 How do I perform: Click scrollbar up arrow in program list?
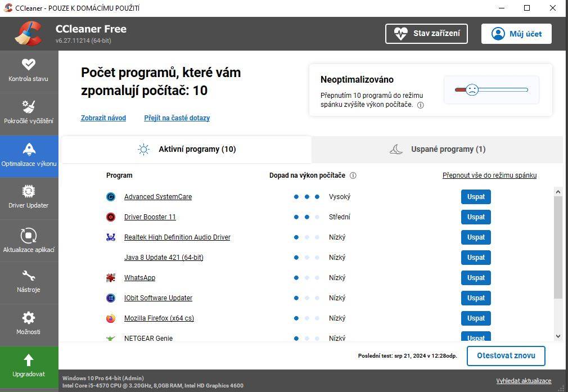click(x=558, y=192)
